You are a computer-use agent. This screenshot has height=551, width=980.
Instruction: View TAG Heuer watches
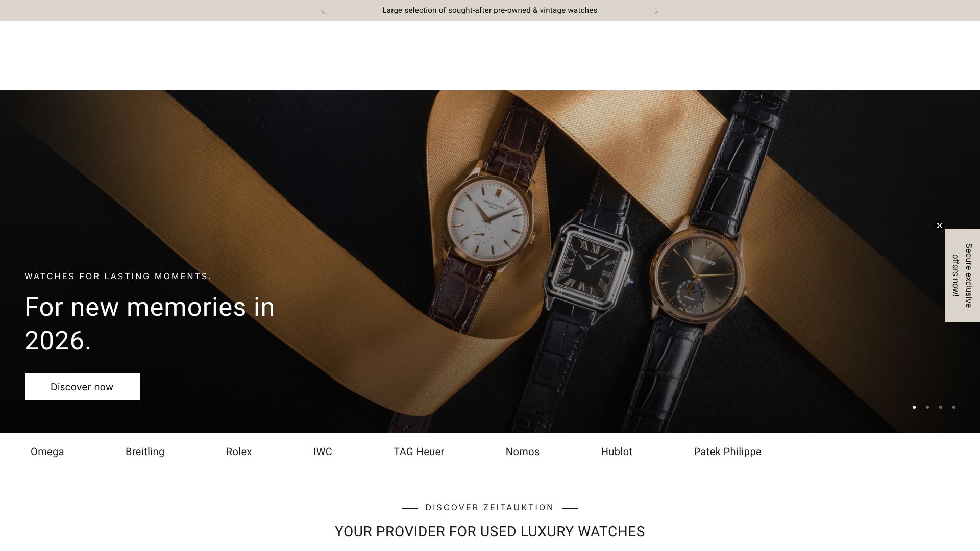point(419,452)
